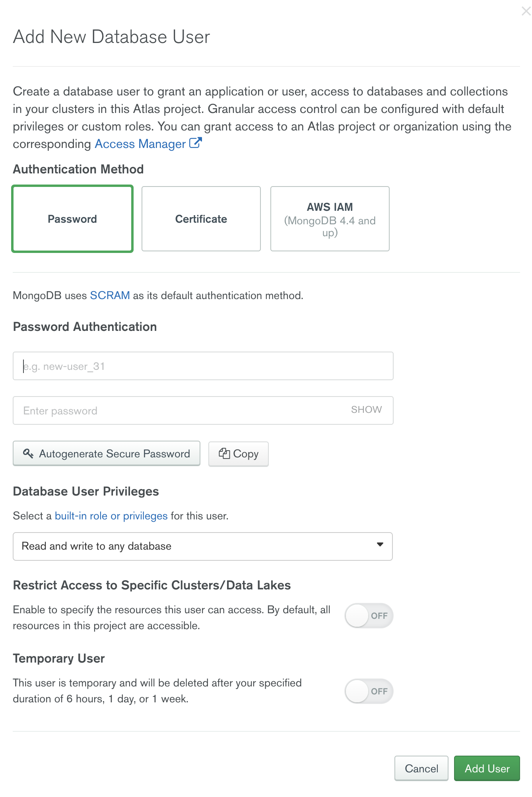Viewport: 532px width, 797px height.
Task: Open the Access Manager link
Action: 140,144
